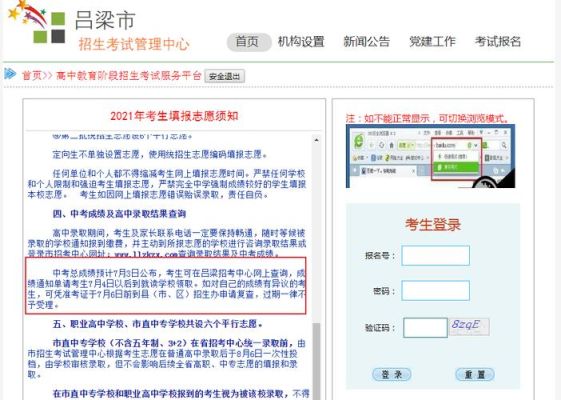
Task: Refresh the 8zqE captcha image
Action: [x=469, y=327]
